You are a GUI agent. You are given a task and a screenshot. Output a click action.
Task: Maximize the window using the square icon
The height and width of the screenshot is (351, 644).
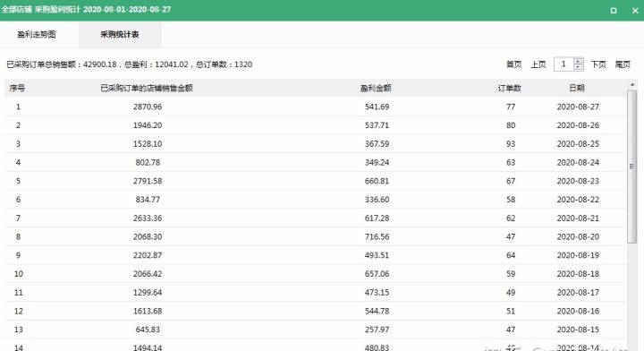coord(614,10)
